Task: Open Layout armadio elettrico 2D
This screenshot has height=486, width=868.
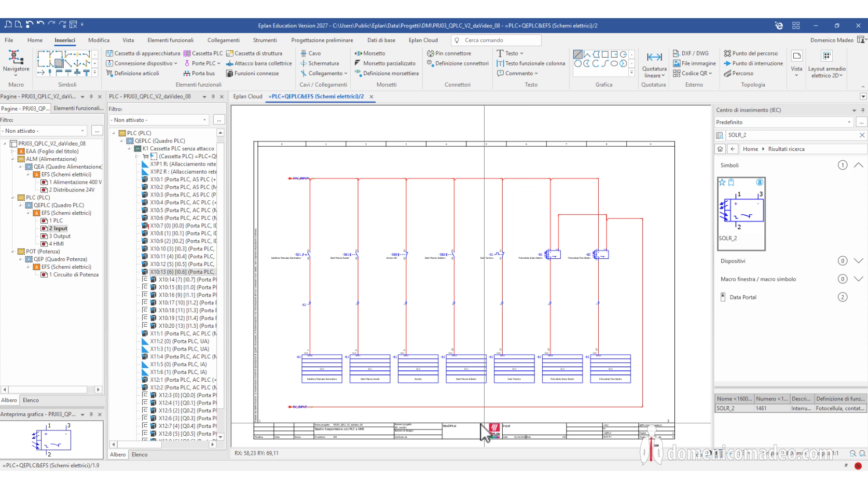Action: pos(826,64)
